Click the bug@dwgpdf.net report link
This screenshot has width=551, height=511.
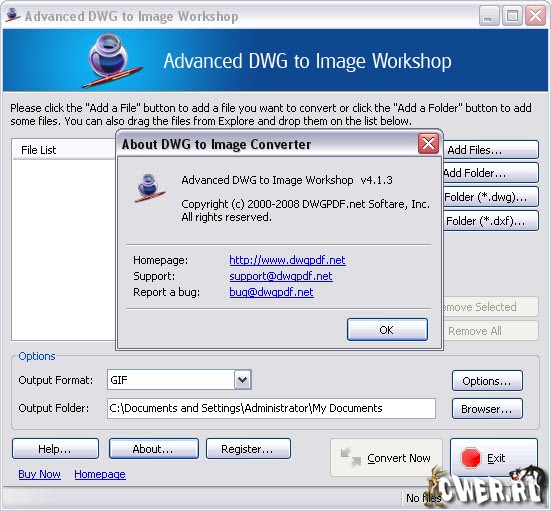[271, 292]
